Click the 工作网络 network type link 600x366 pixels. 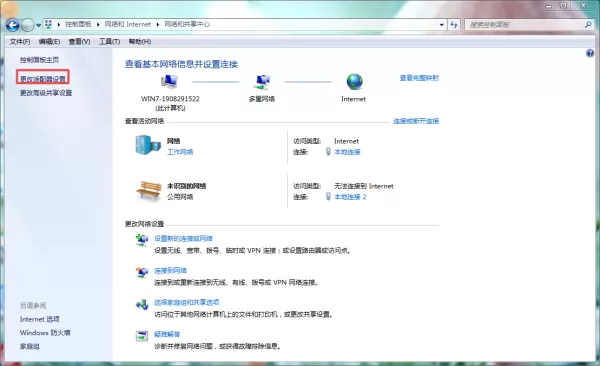coord(180,152)
